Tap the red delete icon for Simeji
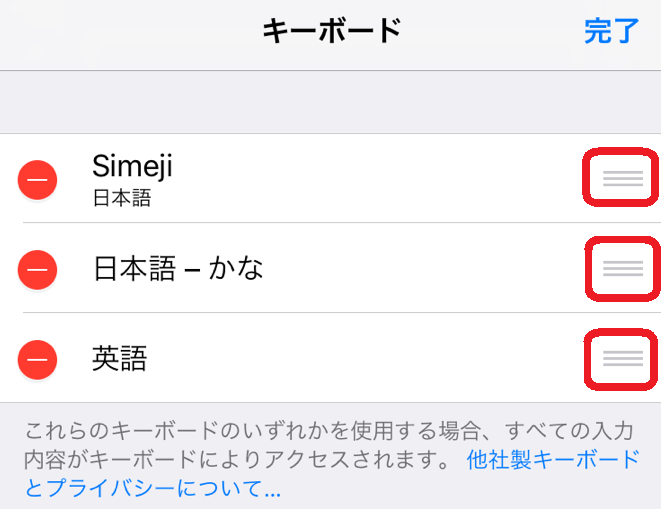The height and width of the screenshot is (509, 661). tap(38, 180)
